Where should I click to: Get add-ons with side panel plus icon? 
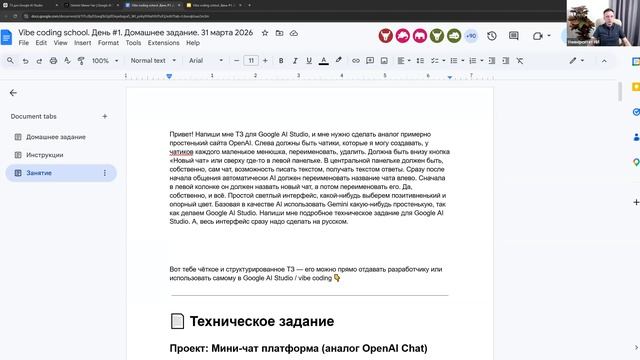pyautogui.click(x=636, y=202)
